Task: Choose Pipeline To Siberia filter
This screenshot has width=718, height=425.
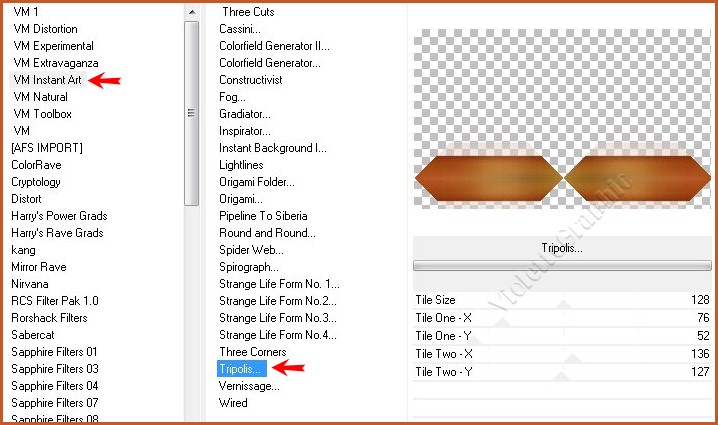Action: click(x=263, y=216)
